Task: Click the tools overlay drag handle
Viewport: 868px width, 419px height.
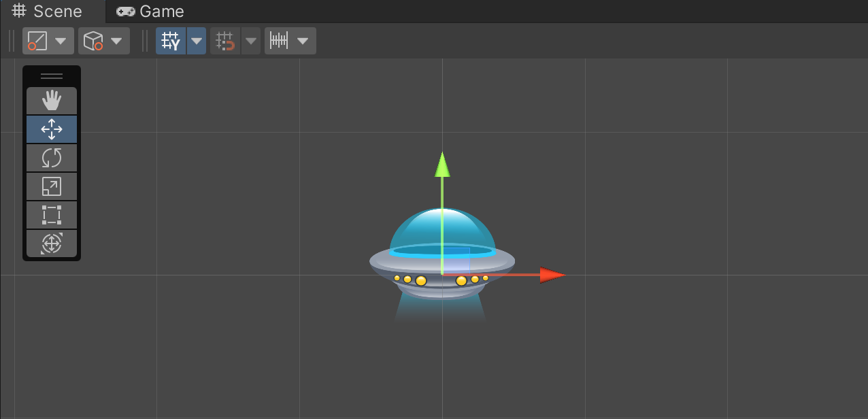Action: (x=52, y=76)
